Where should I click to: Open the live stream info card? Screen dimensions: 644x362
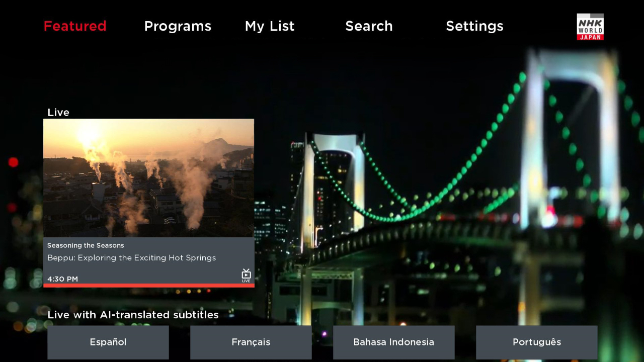(x=148, y=261)
